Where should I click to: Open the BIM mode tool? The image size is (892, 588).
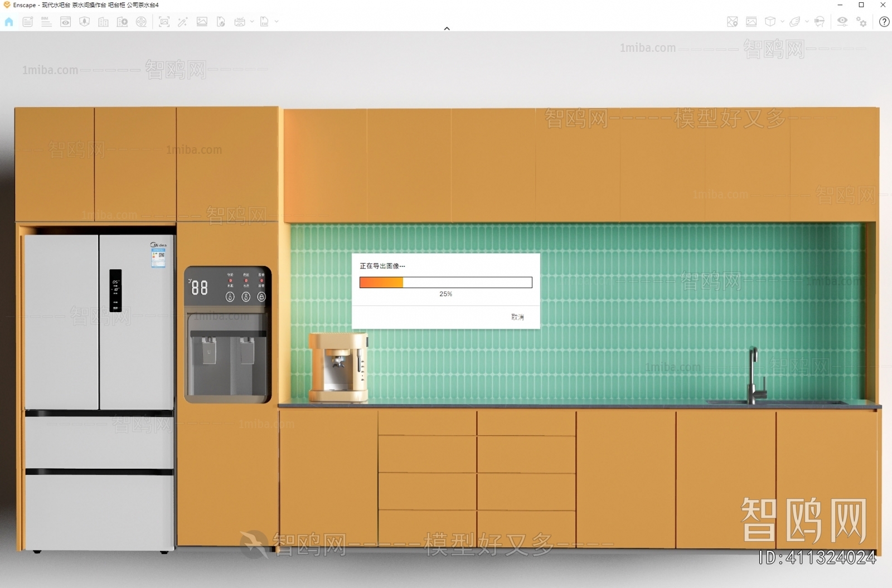coord(46,22)
